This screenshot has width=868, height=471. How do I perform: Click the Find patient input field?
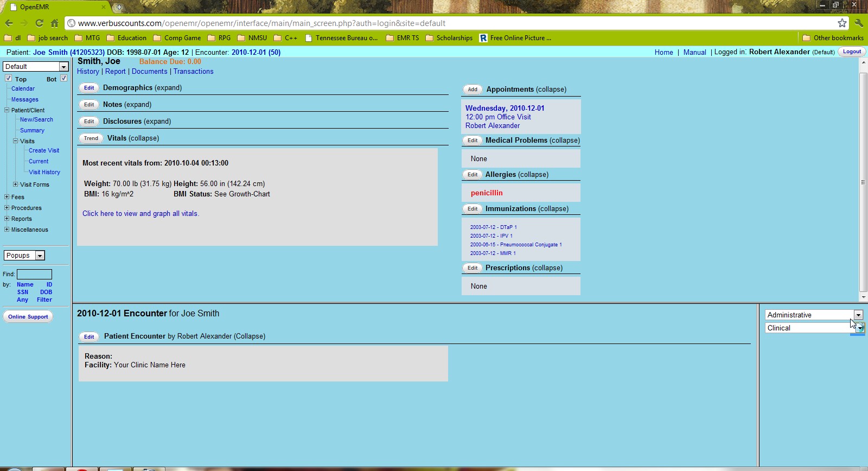(x=34, y=274)
